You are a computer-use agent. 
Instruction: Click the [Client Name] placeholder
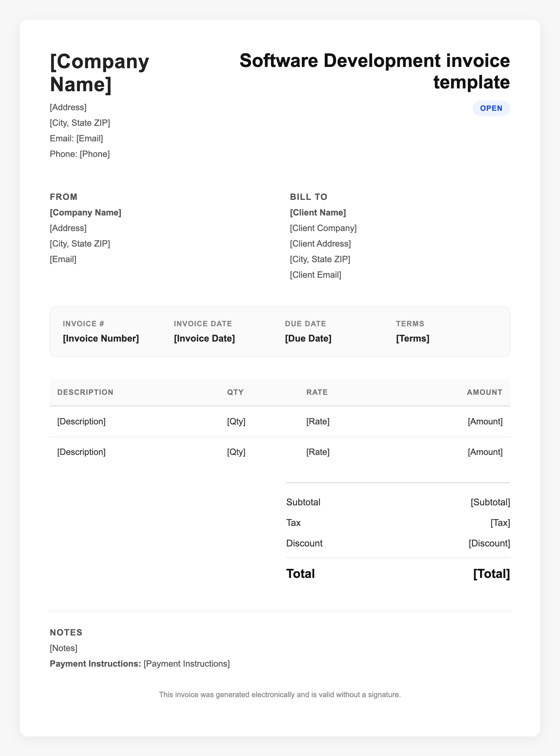coord(318,212)
